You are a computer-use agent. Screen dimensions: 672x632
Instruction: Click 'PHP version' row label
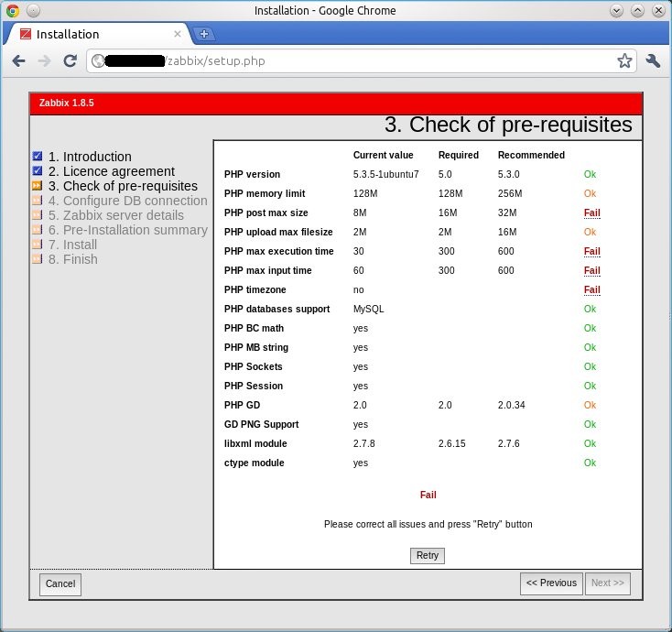click(x=252, y=174)
